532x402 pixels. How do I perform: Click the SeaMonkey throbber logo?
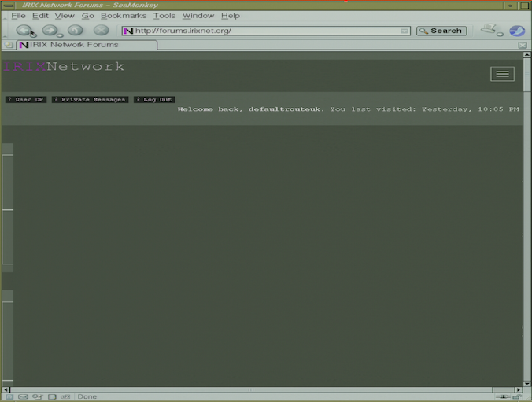pyautogui.click(x=517, y=31)
